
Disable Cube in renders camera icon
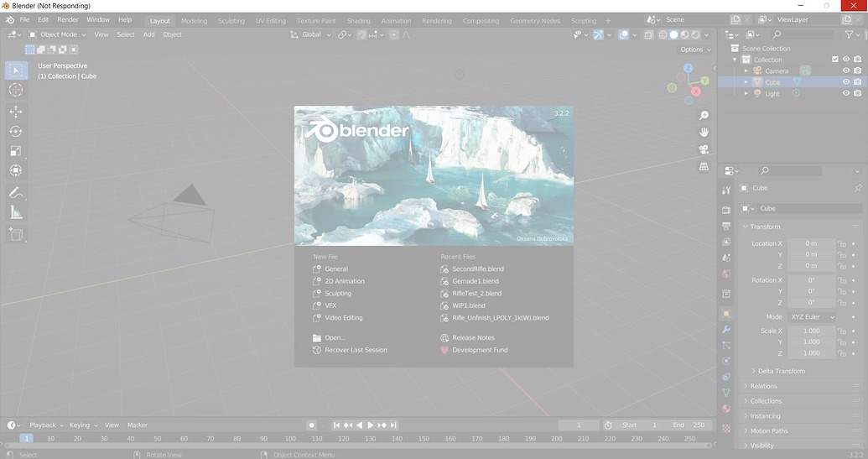tap(857, 82)
